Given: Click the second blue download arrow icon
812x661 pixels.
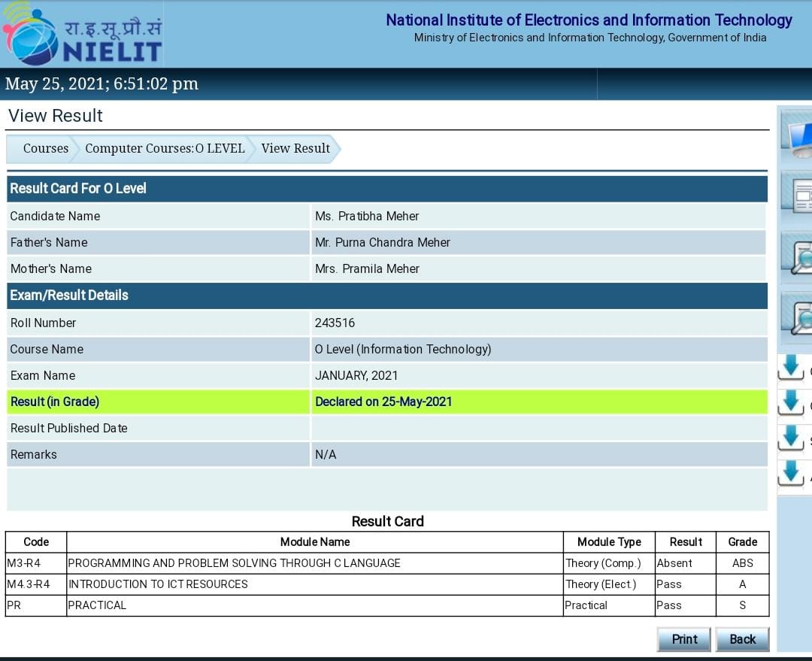Looking at the screenshot, I should [791, 404].
